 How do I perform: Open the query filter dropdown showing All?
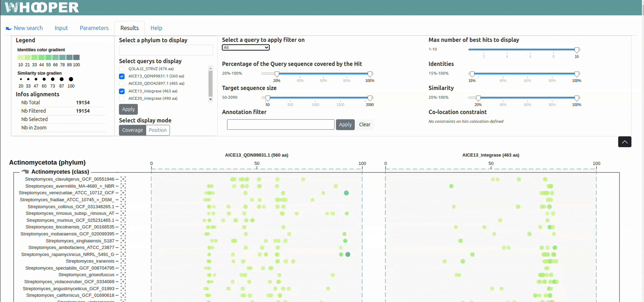(x=245, y=48)
